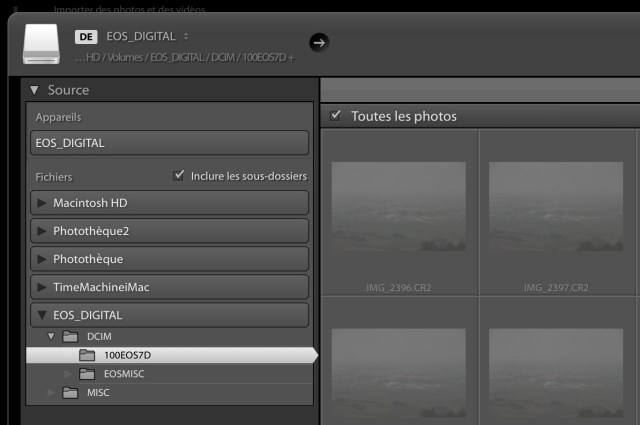Toggle the Toutes les photos checkbox

[336, 116]
